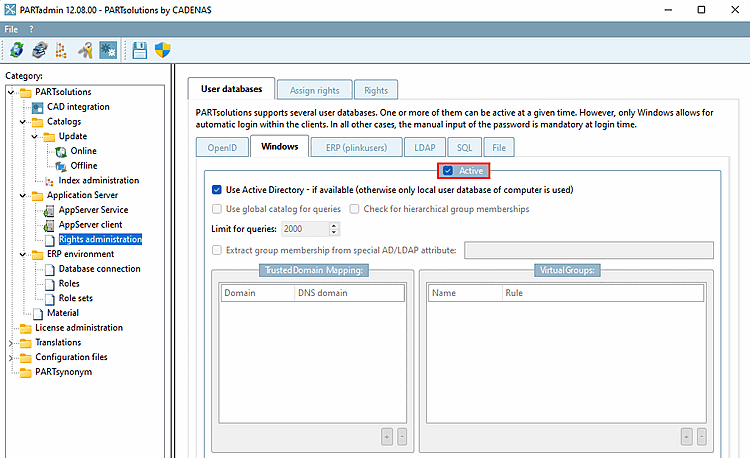Screen dimensions: 750x458
Task: Click the AD/LDAP attribute text field
Action: (589, 250)
